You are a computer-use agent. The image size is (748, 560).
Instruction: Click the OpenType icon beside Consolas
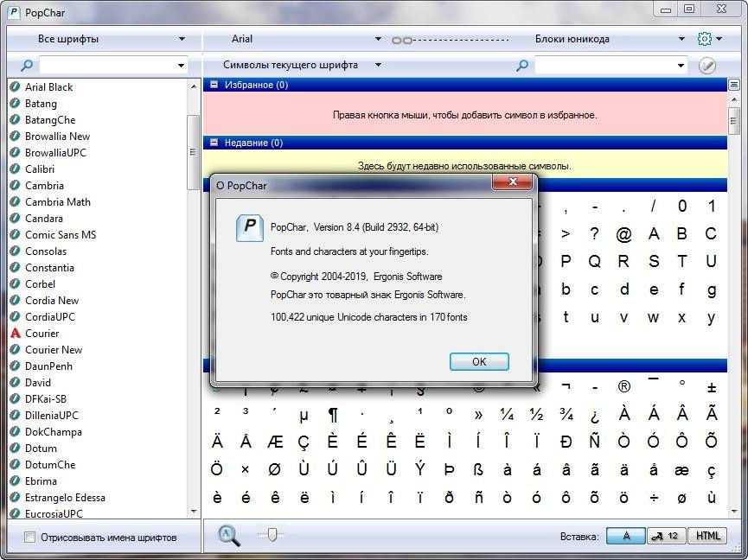16,251
